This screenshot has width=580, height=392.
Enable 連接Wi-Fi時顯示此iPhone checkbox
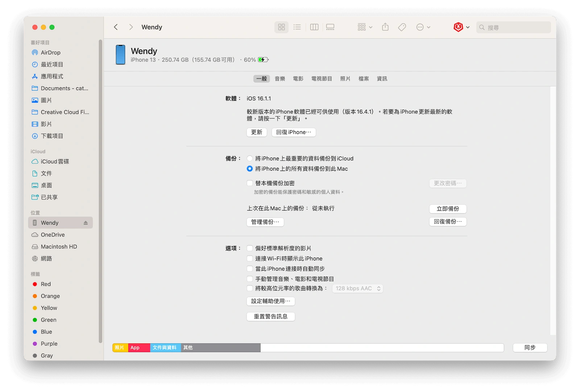(250, 258)
